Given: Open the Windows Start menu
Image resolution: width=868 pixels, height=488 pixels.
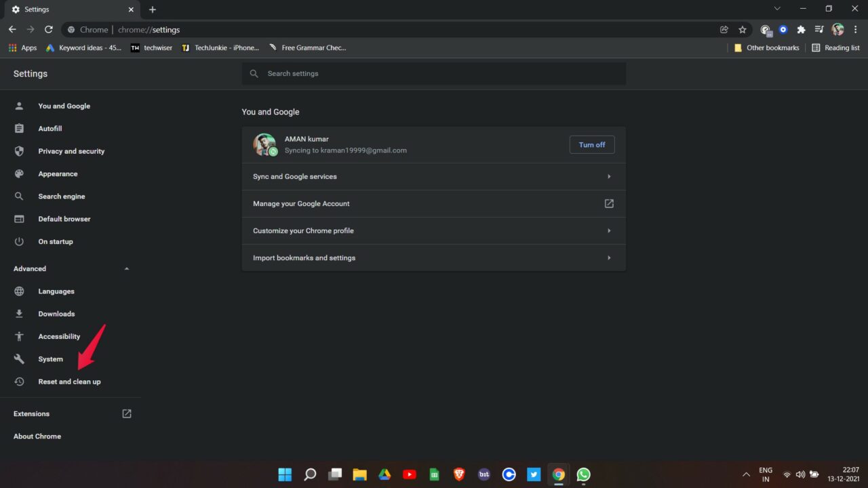Looking at the screenshot, I should point(285,474).
